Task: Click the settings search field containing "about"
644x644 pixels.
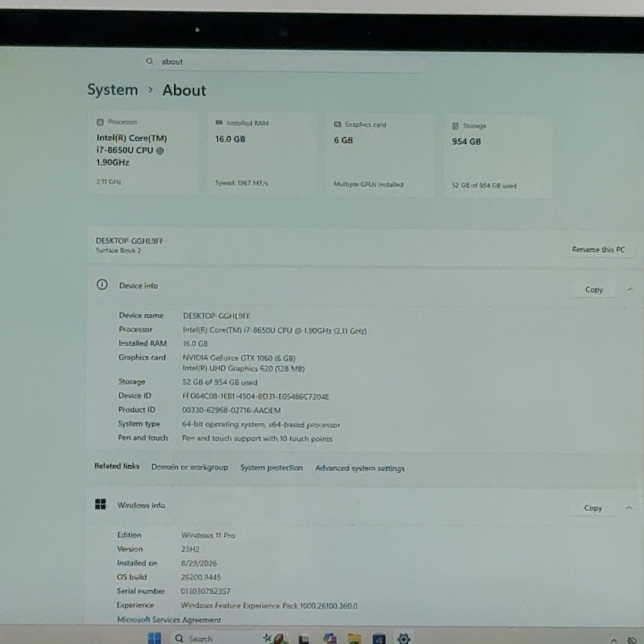Action: tap(285, 62)
